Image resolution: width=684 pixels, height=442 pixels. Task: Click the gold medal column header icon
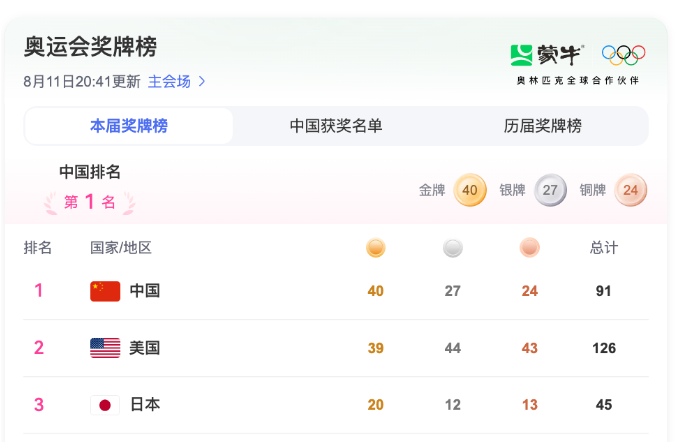point(376,248)
